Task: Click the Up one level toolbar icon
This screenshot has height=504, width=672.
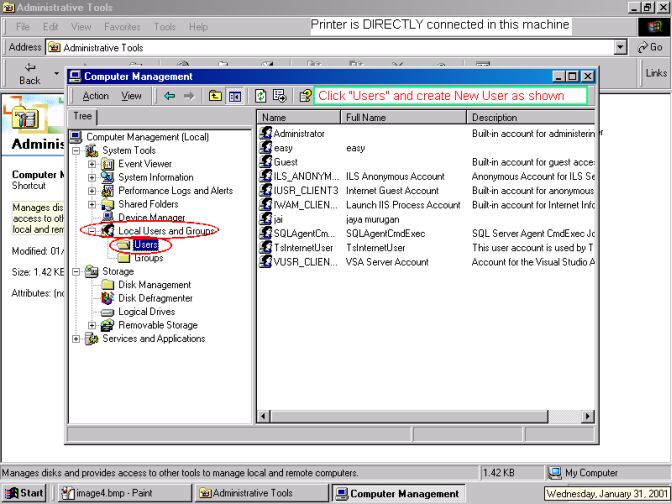Action: click(x=215, y=96)
